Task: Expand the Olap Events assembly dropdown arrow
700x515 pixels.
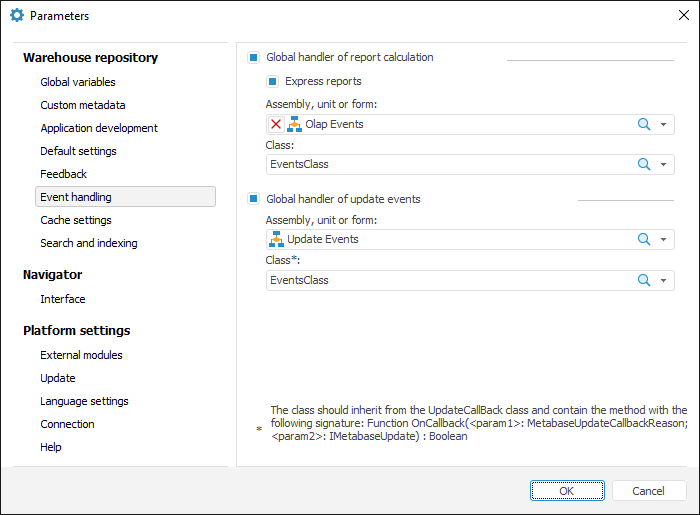Action: point(664,125)
